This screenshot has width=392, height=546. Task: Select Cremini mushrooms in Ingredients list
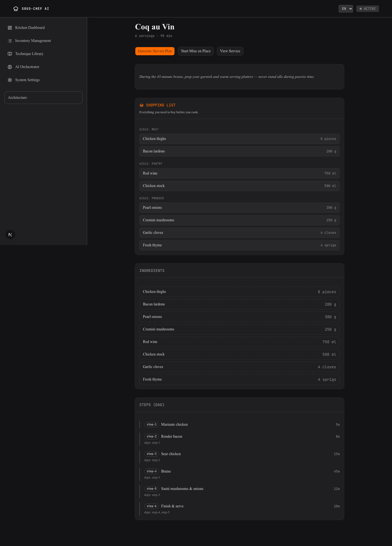click(240, 329)
